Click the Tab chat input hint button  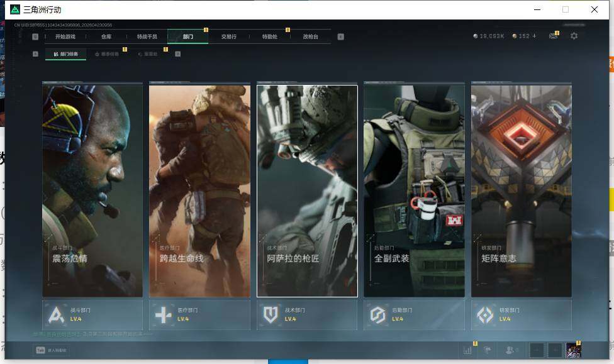pos(52,350)
